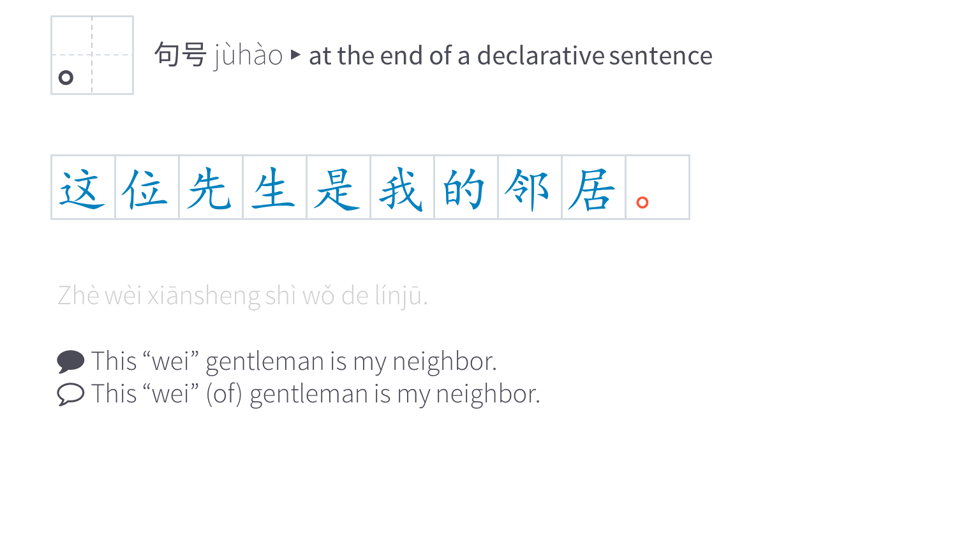Click the 句号 heading characters
Viewport: 980px width, 551px height.
tap(180, 55)
